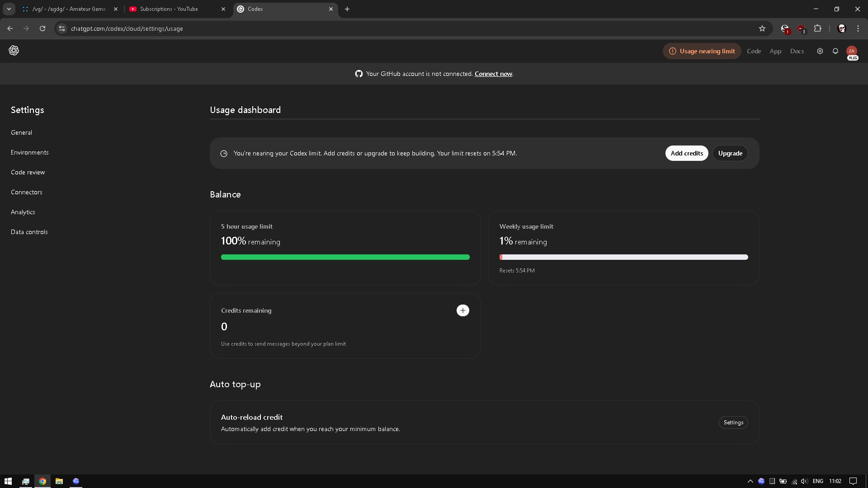
Task: Reload the page with the refresh icon
Action: pos(42,28)
